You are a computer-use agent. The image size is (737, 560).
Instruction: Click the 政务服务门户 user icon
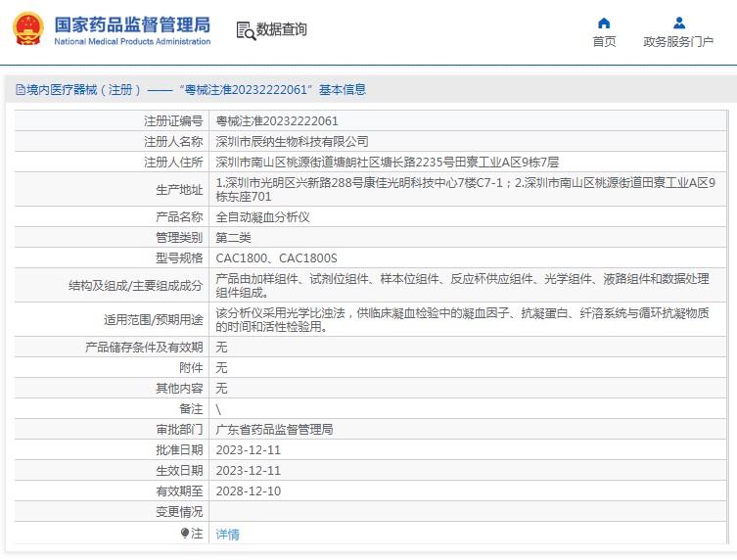tap(678, 23)
